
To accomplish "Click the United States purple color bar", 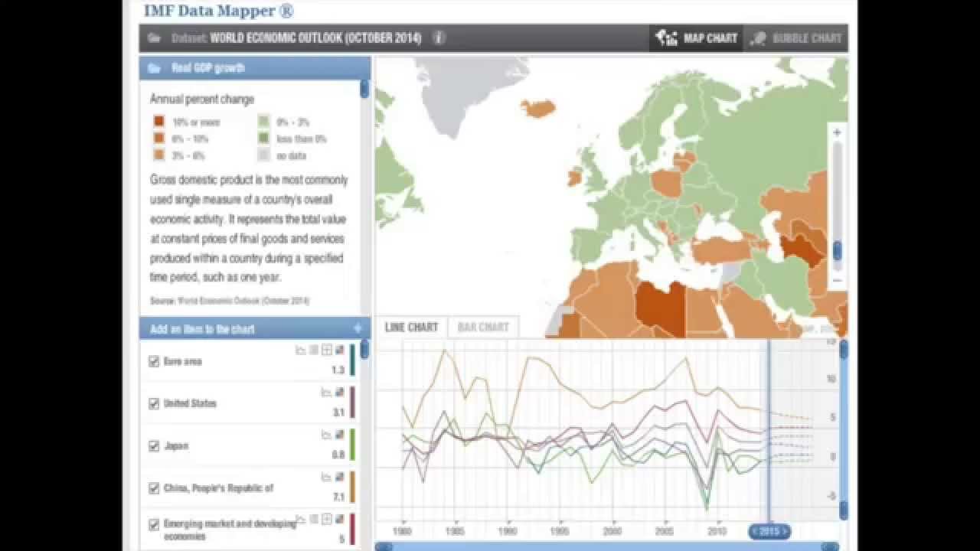I will coord(352,403).
